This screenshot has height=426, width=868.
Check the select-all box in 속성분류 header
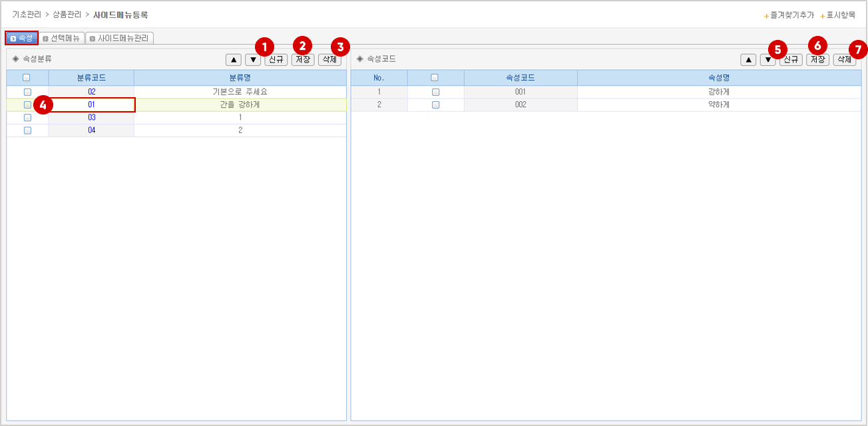pyautogui.click(x=27, y=78)
